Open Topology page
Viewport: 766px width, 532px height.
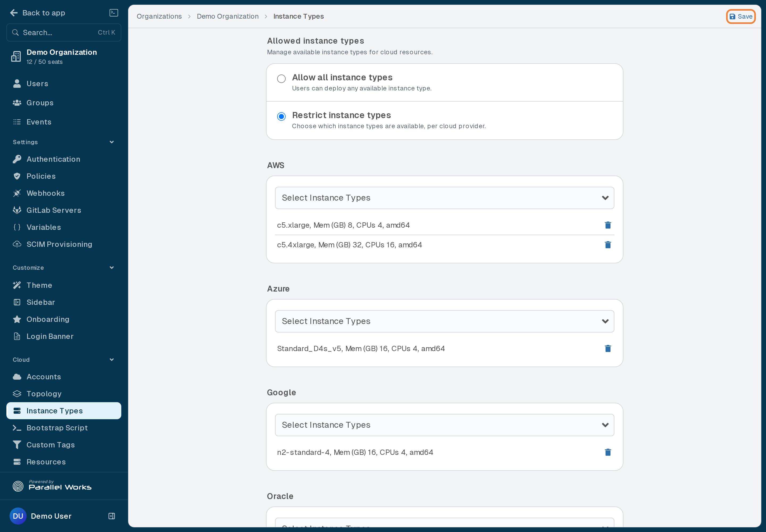point(64,394)
